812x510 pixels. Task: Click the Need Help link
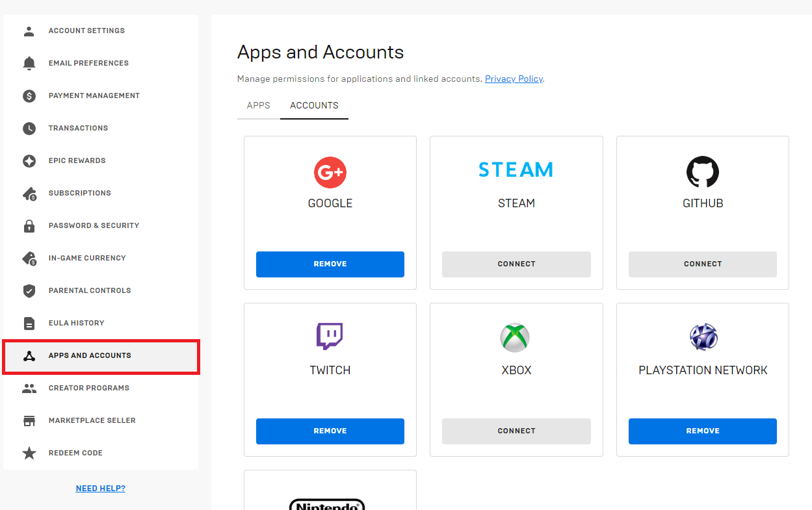click(100, 489)
